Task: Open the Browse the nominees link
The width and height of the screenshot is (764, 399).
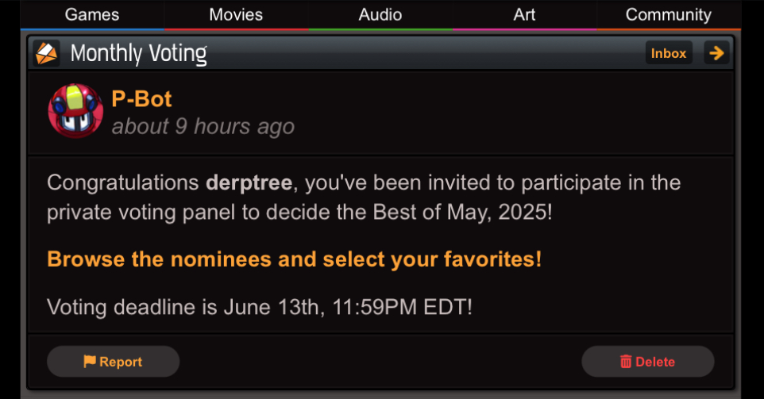Action: tap(294, 259)
